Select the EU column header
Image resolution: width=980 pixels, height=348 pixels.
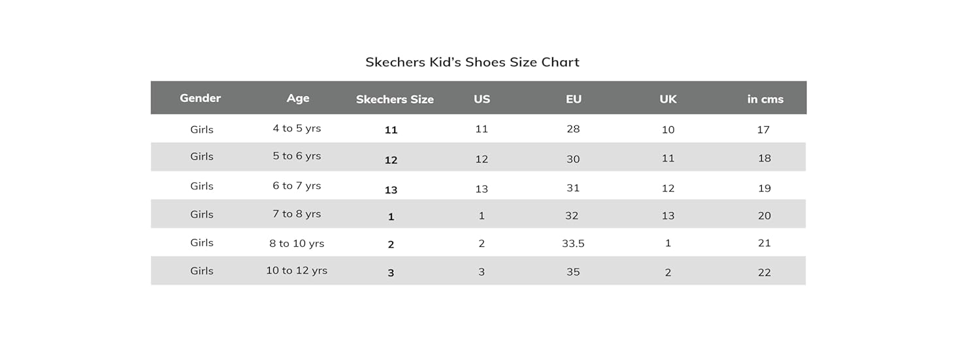(574, 99)
